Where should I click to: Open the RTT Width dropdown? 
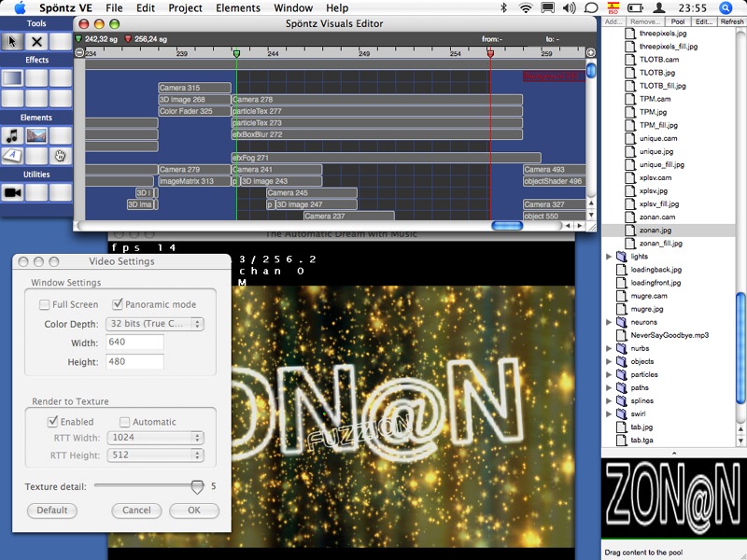click(155, 437)
